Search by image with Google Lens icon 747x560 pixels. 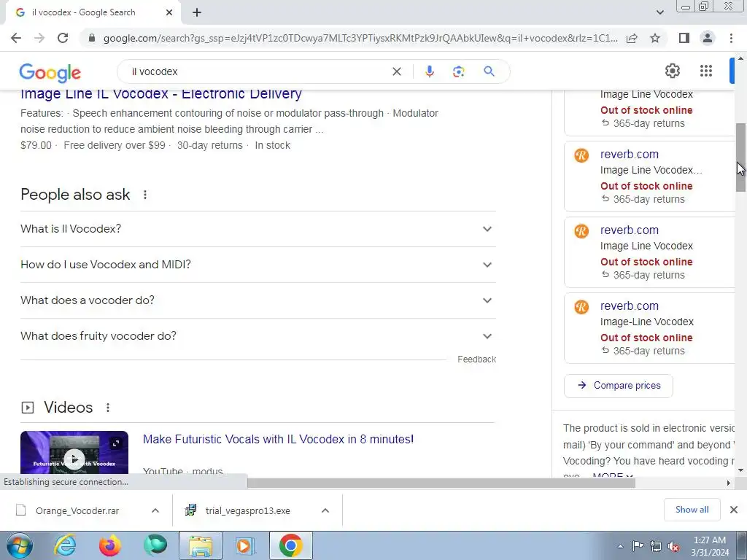[x=458, y=71]
